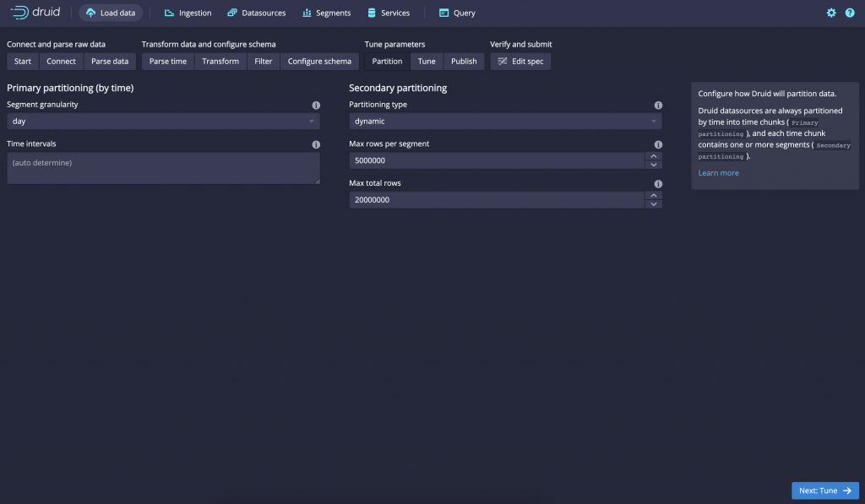Open the Segment granularity dropdown showing day
Image resolution: width=865 pixels, height=504 pixels.
[x=163, y=122]
